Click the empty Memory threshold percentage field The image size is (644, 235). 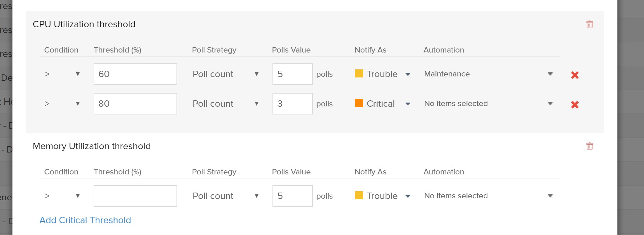pyautogui.click(x=135, y=196)
